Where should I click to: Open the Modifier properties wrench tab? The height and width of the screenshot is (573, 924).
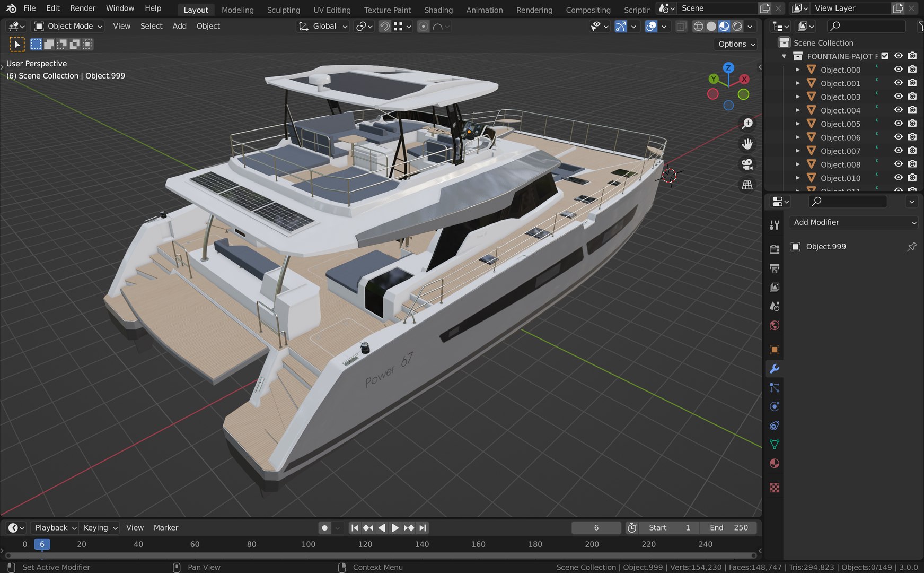coord(775,369)
